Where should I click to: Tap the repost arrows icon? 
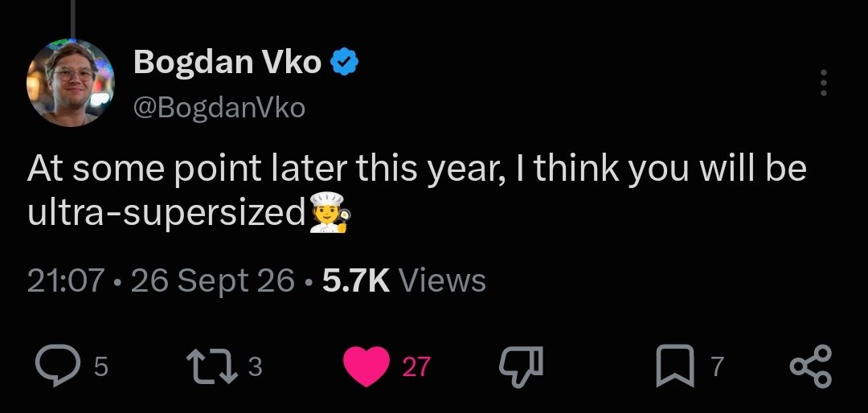point(212,366)
